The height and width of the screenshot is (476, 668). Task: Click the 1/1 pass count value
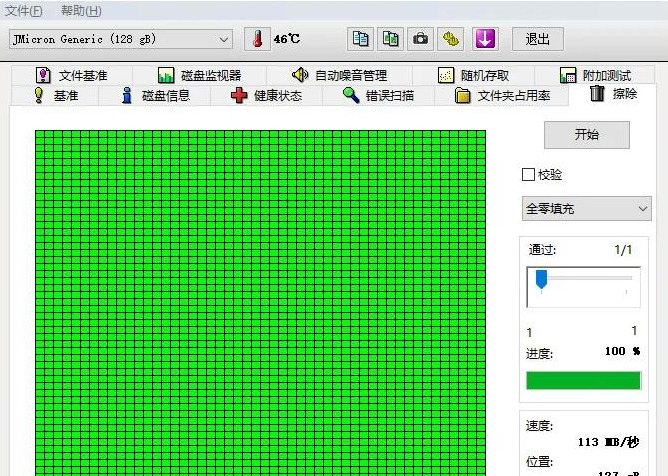(x=623, y=250)
